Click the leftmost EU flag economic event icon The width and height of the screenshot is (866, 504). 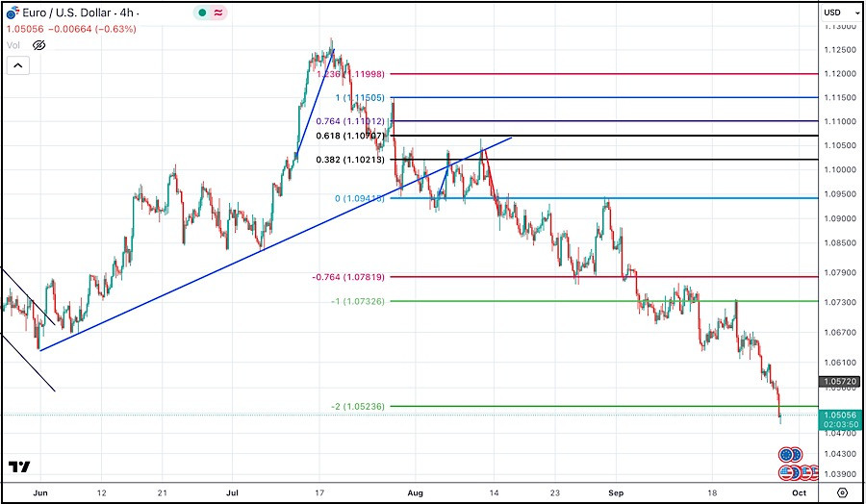tap(786, 455)
